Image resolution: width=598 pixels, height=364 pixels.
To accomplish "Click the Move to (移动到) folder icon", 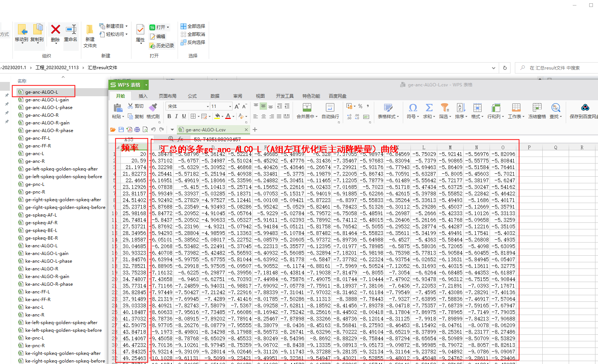I will 22,29.
